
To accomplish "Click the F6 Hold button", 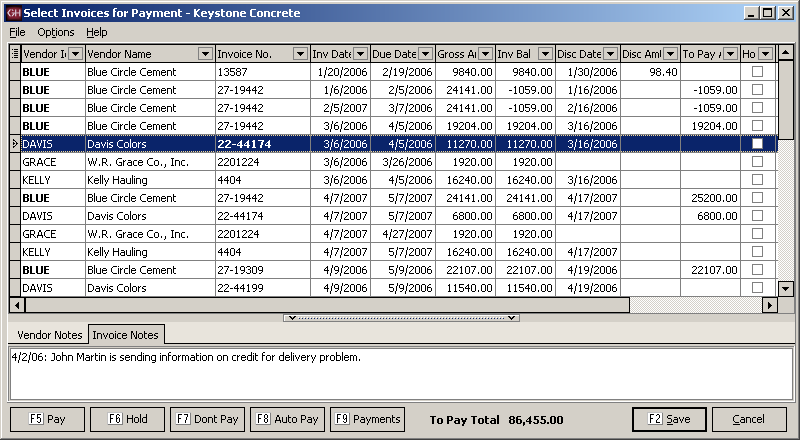I will tap(128, 419).
